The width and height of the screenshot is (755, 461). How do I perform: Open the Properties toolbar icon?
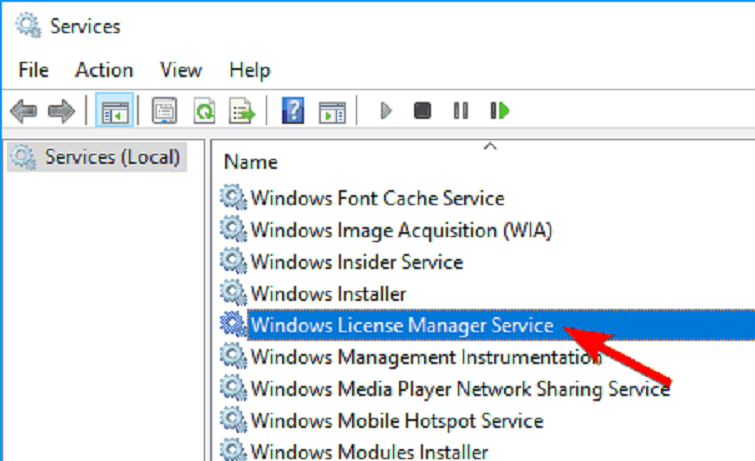[163, 111]
